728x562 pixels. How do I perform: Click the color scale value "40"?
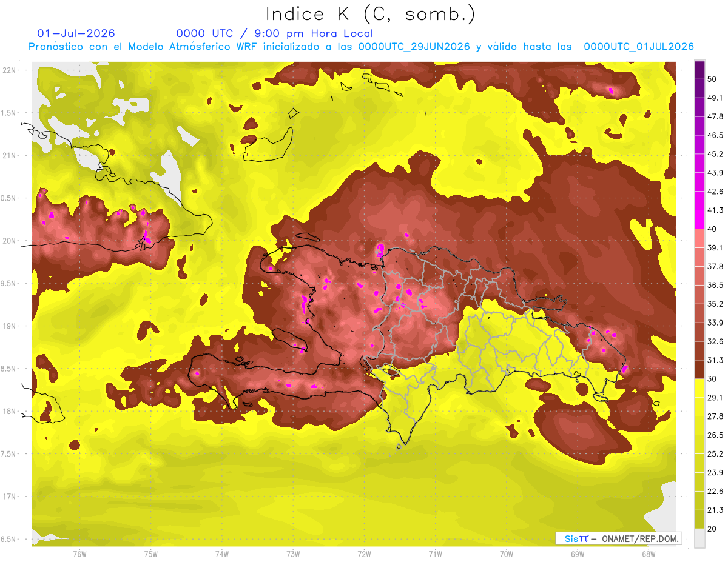pos(712,229)
